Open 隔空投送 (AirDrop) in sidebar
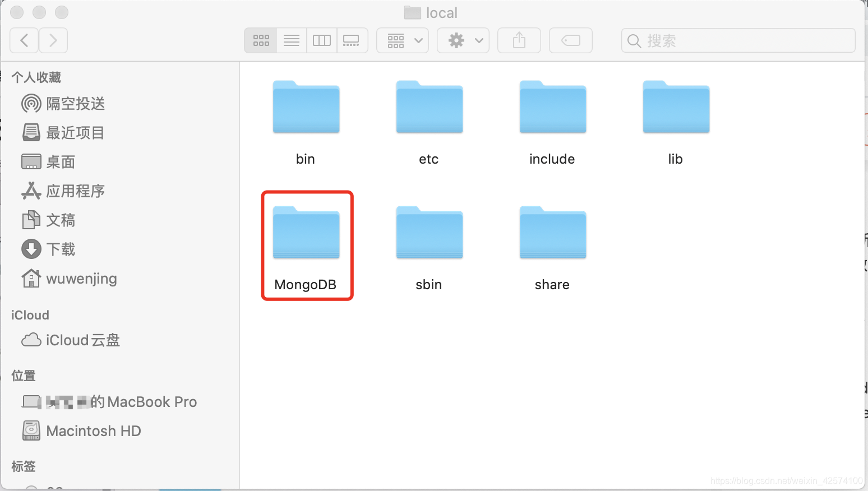Viewport: 868px width, 491px height. click(63, 104)
